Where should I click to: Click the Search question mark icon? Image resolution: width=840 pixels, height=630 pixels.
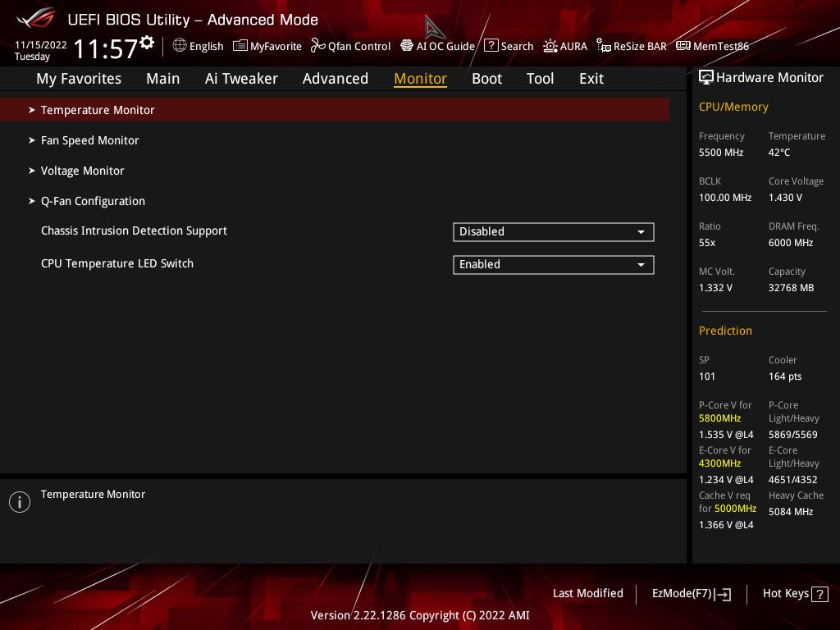(491, 46)
